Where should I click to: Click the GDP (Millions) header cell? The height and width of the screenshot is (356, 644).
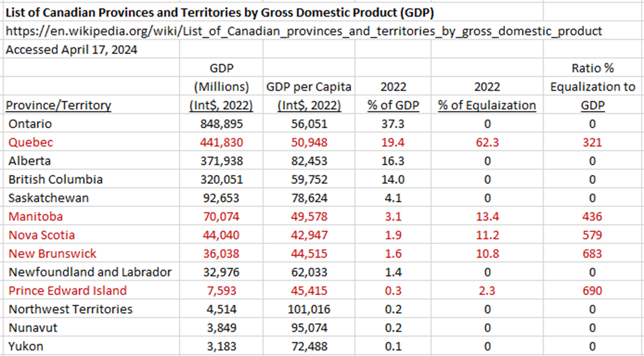(x=222, y=87)
